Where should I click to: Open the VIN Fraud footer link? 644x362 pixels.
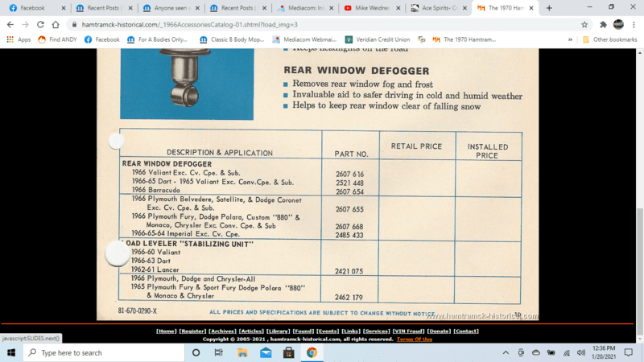click(x=408, y=331)
